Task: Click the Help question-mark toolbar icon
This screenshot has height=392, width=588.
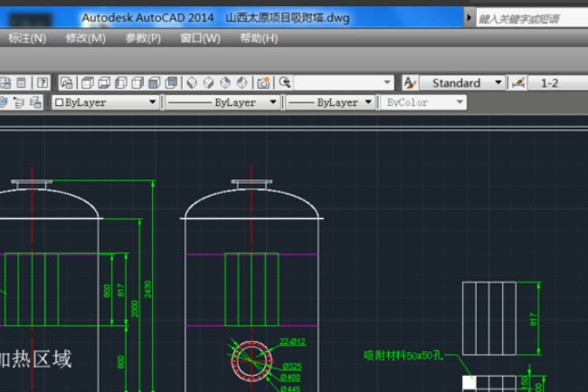Action: [43, 83]
